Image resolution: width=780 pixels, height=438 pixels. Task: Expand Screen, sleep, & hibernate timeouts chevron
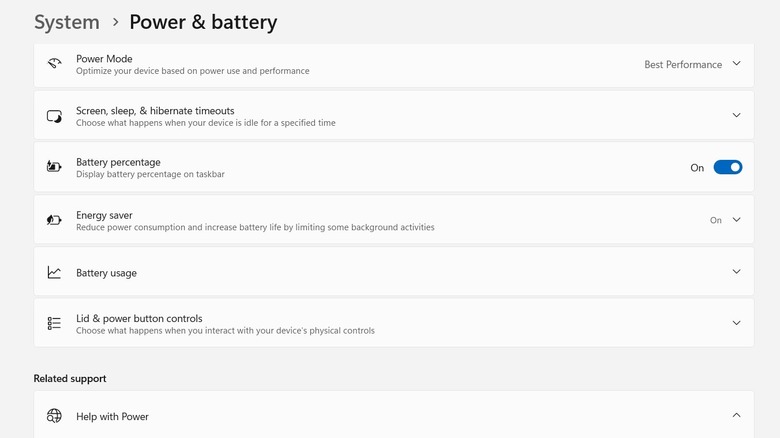point(736,116)
